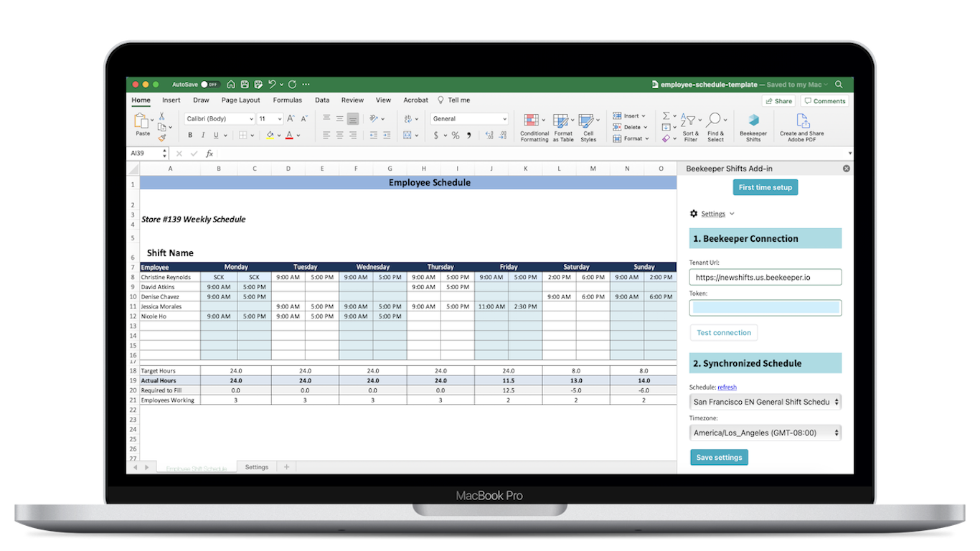Click the AutoSum sigma icon
This screenshot has height=551, width=980.
click(665, 116)
